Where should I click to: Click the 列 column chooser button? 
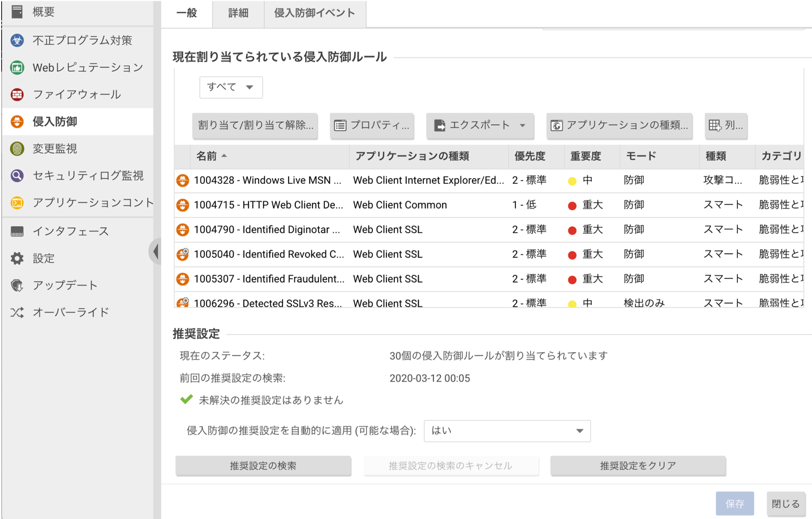tap(726, 126)
